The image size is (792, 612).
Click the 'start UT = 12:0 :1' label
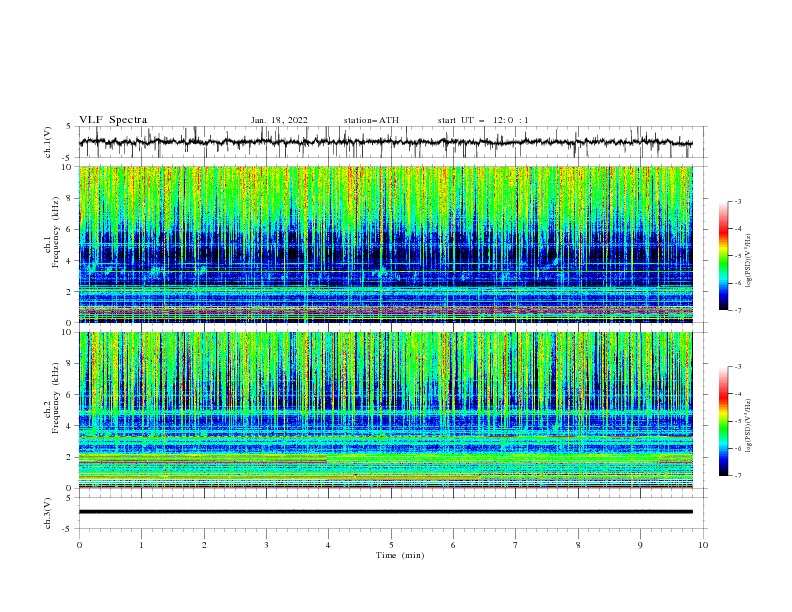click(x=483, y=120)
